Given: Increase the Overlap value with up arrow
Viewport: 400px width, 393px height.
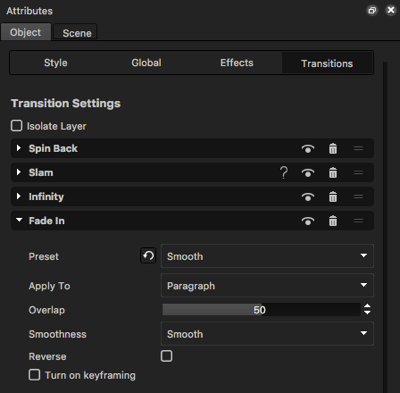Looking at the screenshot, I should 367,306.
